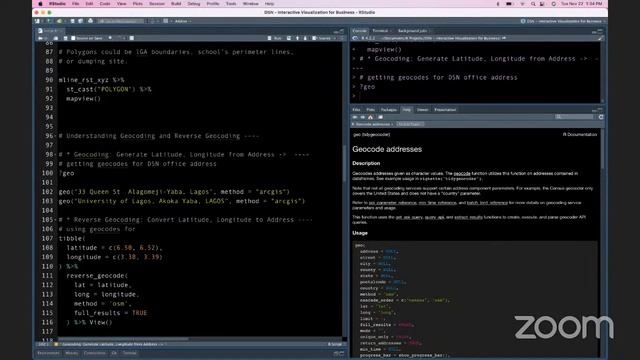Click the Save document icon in editor toolbar
Image resolution: width=640 pixels, height=360 pixels.
click(65, 38)
